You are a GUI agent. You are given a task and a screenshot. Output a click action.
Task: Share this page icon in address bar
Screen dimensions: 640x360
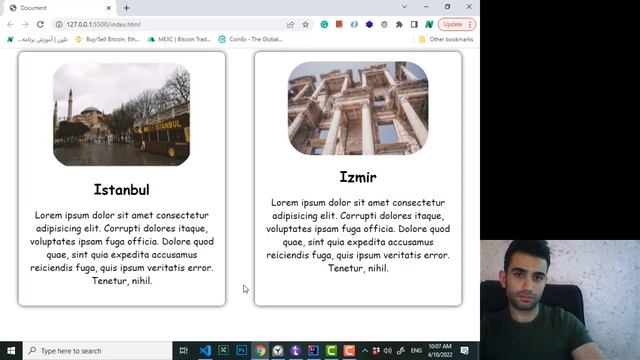290,24
